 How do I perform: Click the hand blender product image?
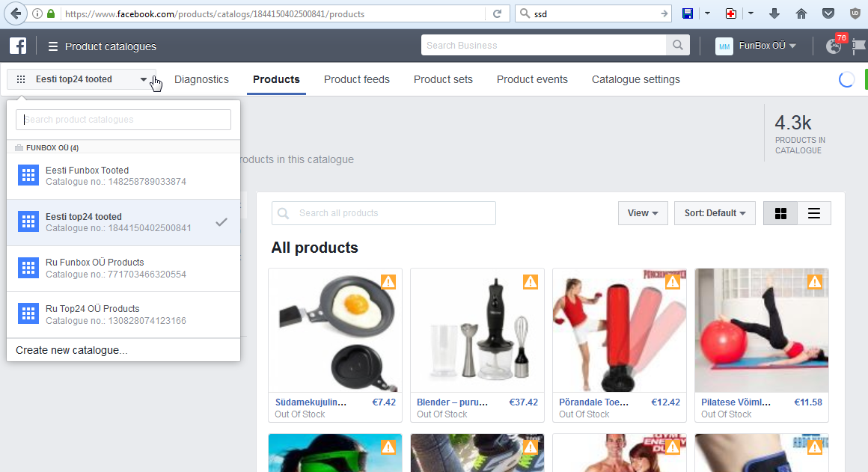(x=477, y=331)
